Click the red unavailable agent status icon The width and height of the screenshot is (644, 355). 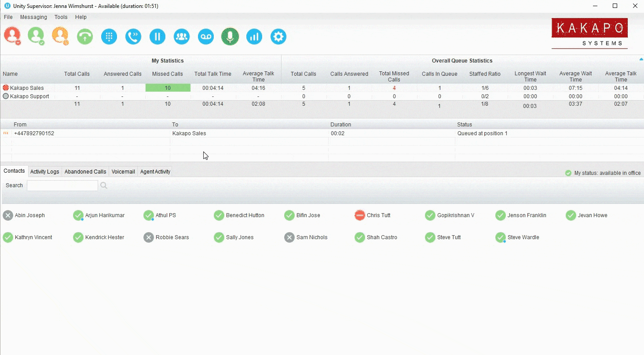coord(12,36)
